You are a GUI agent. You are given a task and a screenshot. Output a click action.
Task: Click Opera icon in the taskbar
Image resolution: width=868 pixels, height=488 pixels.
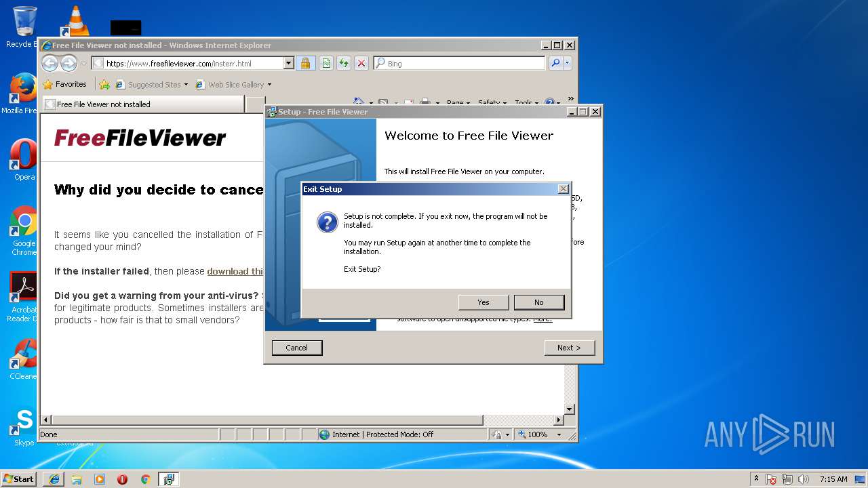pos(122,479)
